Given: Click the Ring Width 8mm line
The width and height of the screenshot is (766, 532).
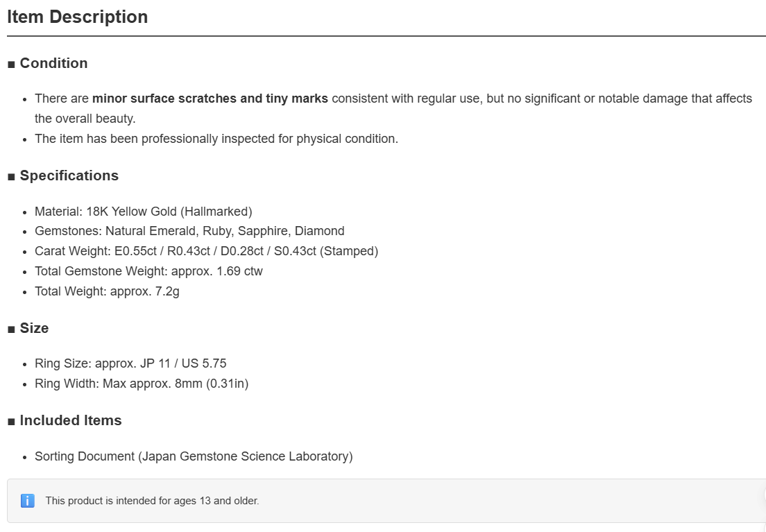Looking at the screenshot, I should (142, 384).
